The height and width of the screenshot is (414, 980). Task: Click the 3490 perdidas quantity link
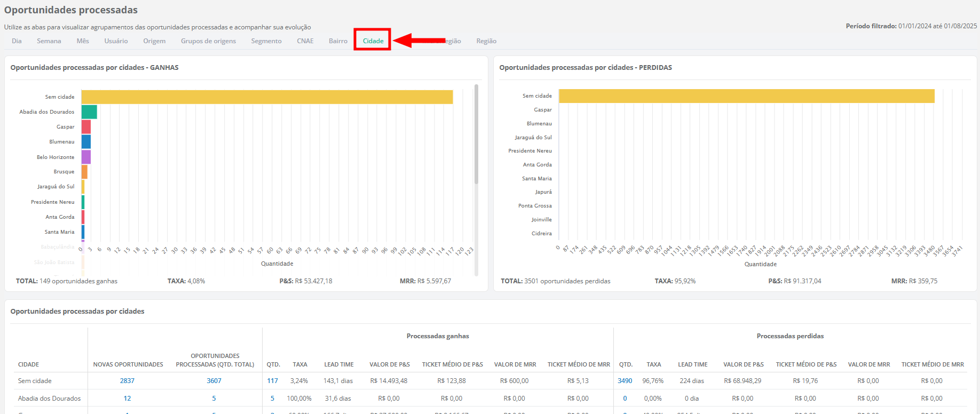point(625,381)
